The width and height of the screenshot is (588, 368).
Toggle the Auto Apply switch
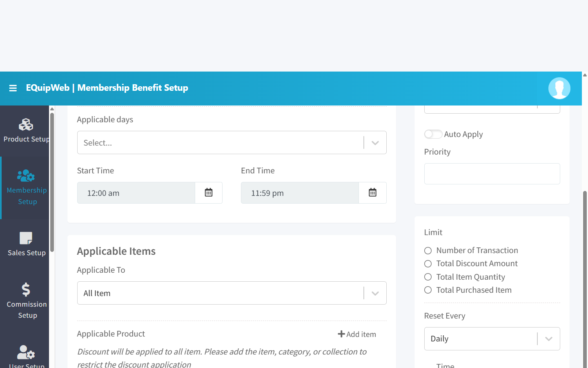(433, 134)
